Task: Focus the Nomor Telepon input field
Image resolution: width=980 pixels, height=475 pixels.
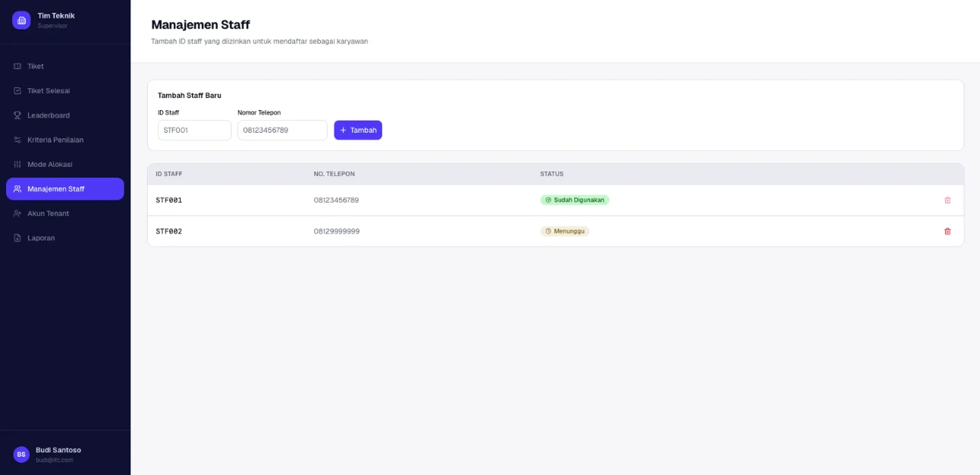Action: point(282,131)
